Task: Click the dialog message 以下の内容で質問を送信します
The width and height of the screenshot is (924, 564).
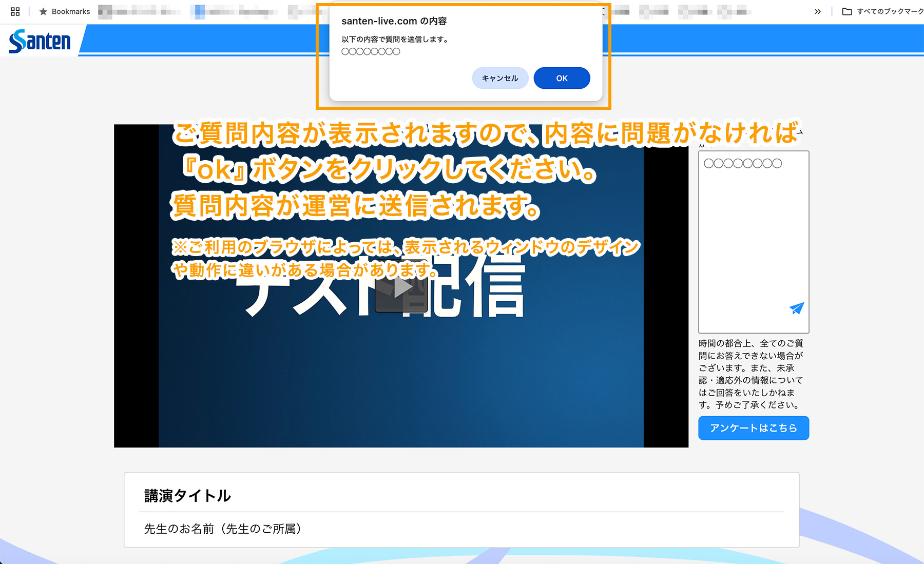Action: (395, 39)
